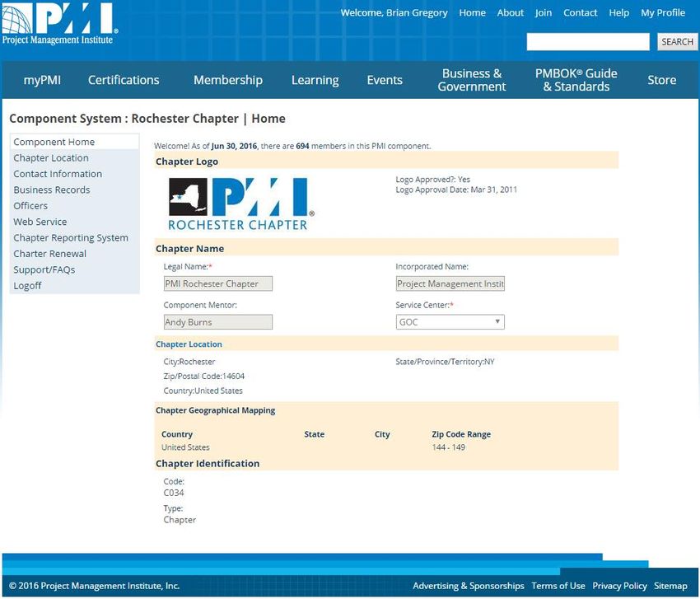Click the Component Mentor input field
700x599 pixels.
[x=218, y=322]
